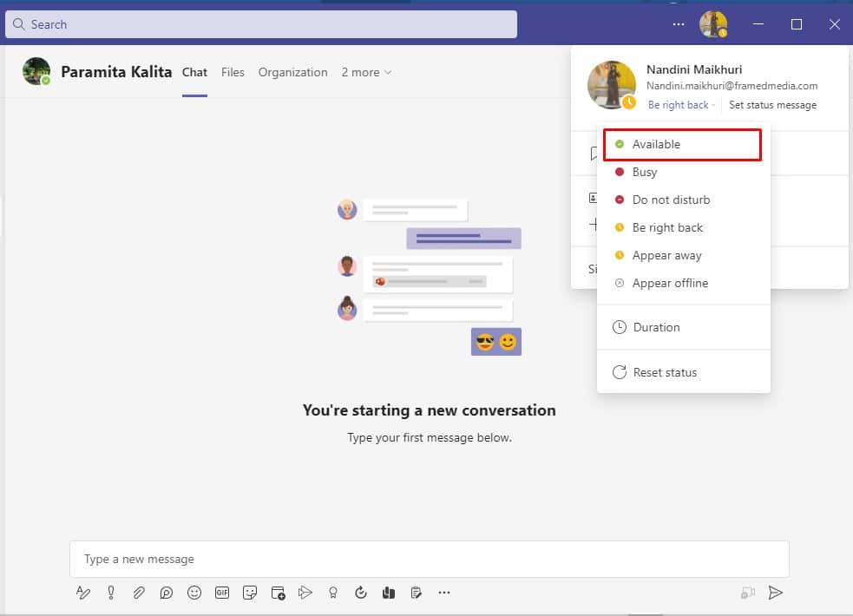The width and height of the screenshot is (853, 616).
Task: Expand the '2 more' tabs dropdown
Action: (x=366, y=72)
